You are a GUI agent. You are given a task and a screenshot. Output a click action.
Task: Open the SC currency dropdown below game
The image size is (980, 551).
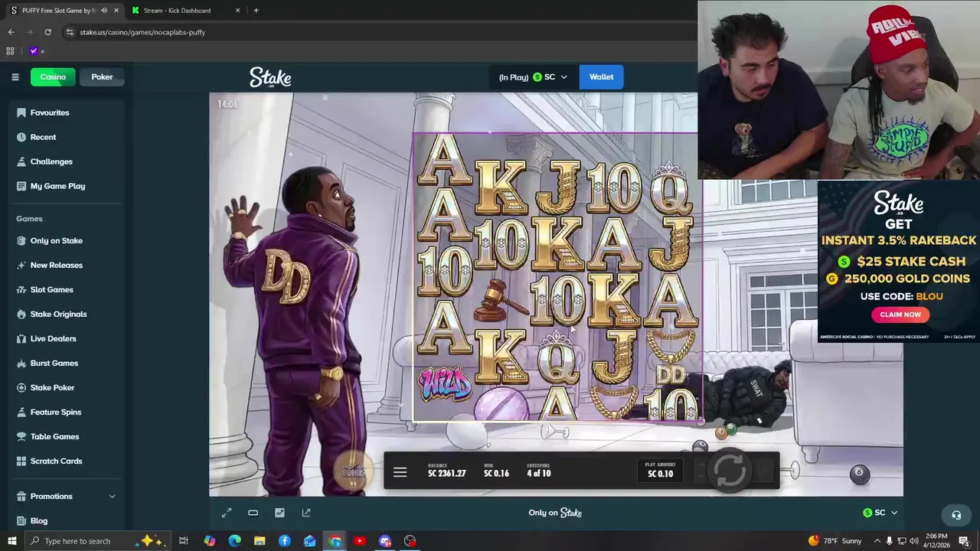880,513
